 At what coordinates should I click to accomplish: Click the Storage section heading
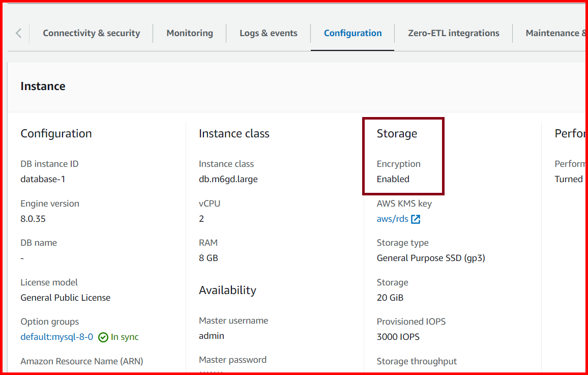[x=397, y=133]
